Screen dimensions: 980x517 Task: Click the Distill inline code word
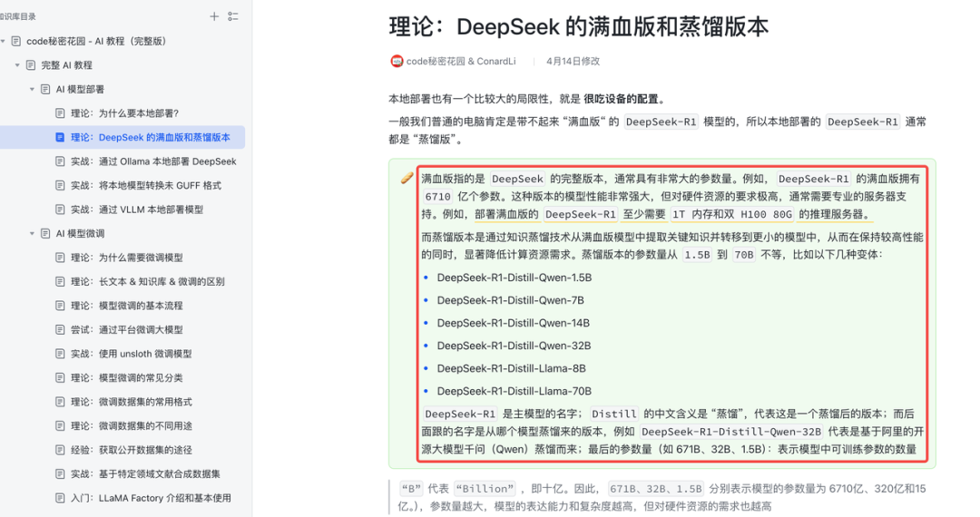click(x=613, y=414)
